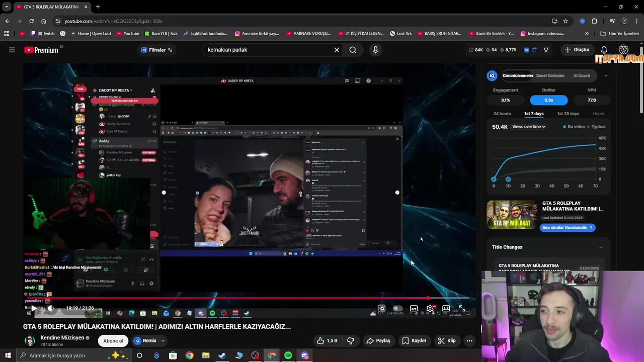Collapse the vidIQ panel chevron

point(606,75)
